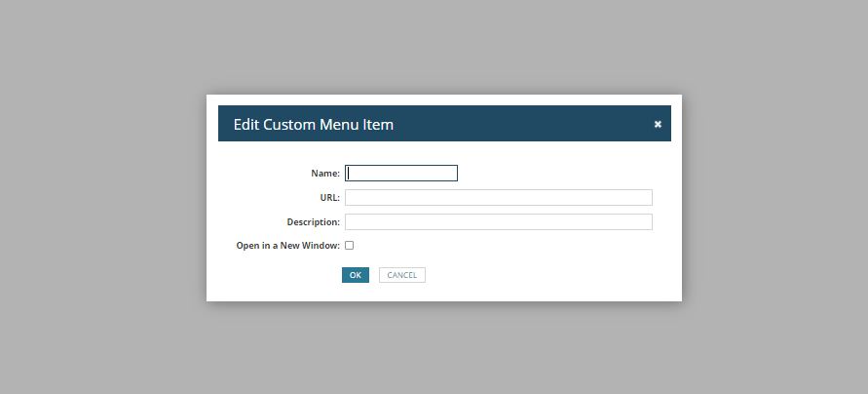Click the "Description:" field label
868x394 pixels.
click(314, 221)
